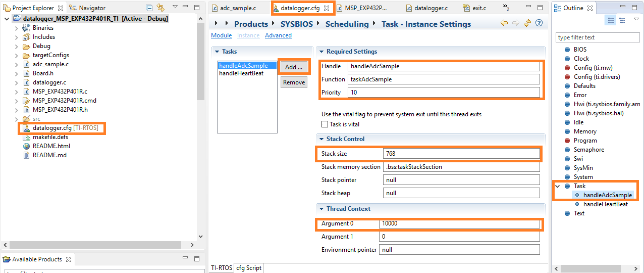Open the adc_sample.c editor tab
The width and height of the screenshot is (644, 273).
(x=237, y=8)
